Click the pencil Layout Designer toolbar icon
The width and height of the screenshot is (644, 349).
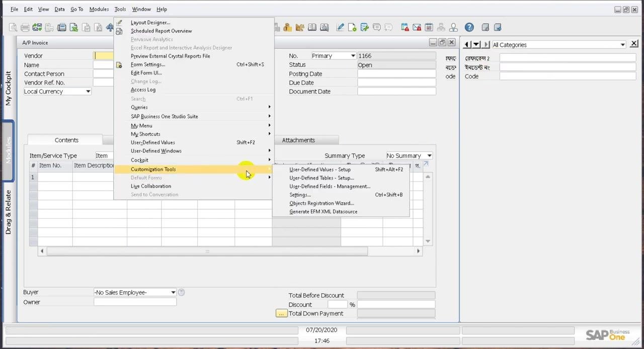(x=340, y=27)
